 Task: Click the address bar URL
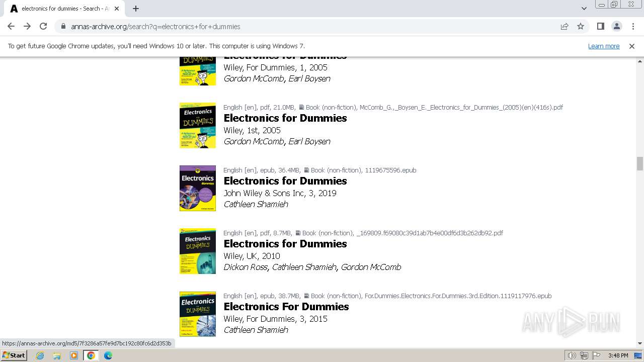click(155, 26)
